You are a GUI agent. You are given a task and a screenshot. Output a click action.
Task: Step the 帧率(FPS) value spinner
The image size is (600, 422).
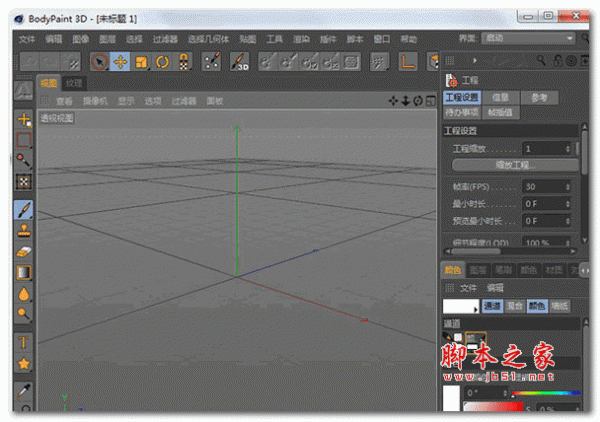[x=568, y=187]
